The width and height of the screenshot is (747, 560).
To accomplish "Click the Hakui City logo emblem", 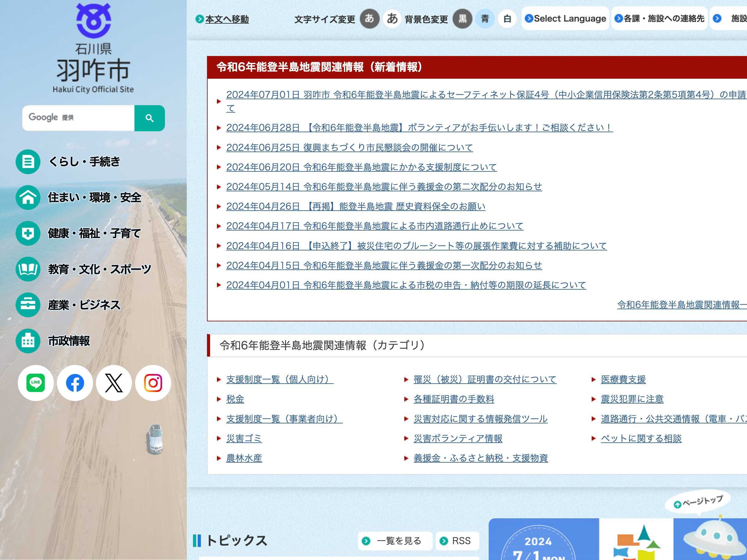I will point(94,21).
